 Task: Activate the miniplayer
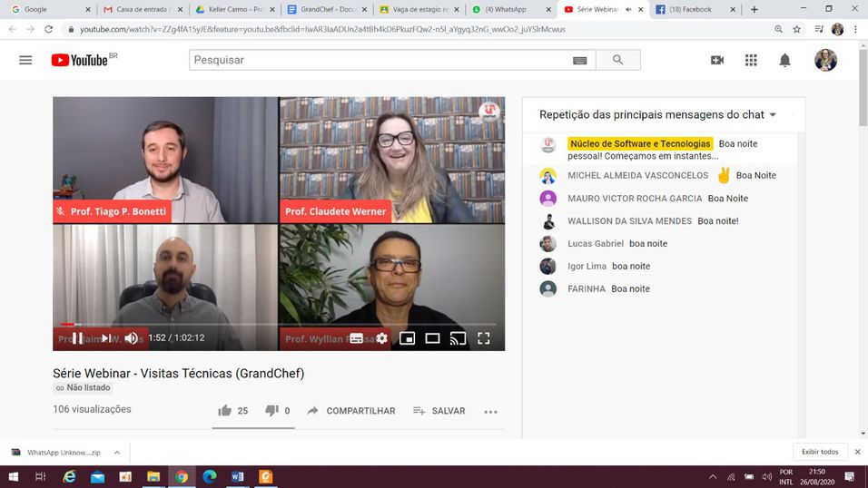(408, 338)
